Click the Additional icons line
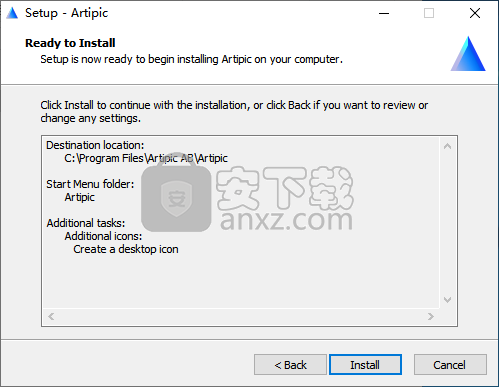499x387 pixels. [x=103, y=236]
